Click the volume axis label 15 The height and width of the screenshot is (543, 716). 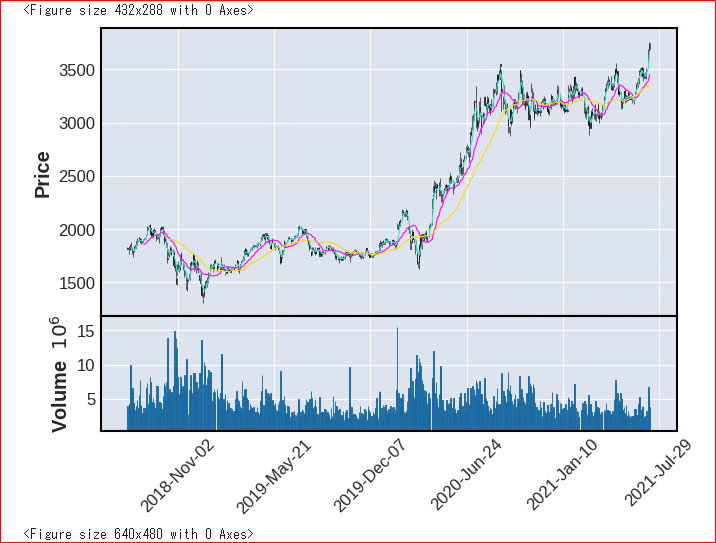[86, 331]
